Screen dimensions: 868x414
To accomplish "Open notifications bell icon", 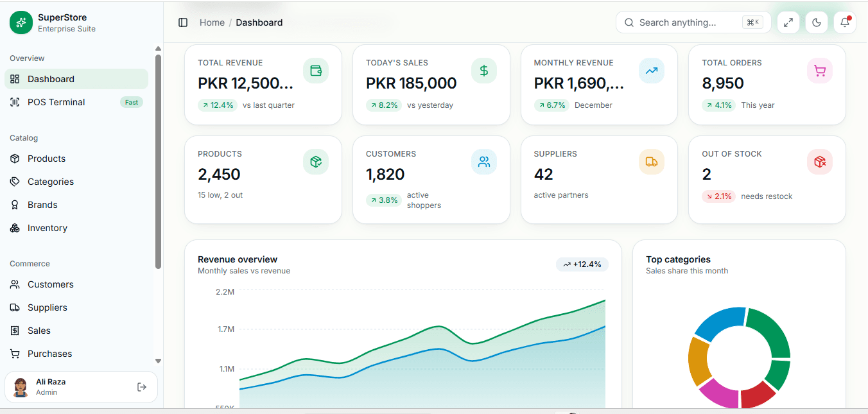I will tap(845, 22).
